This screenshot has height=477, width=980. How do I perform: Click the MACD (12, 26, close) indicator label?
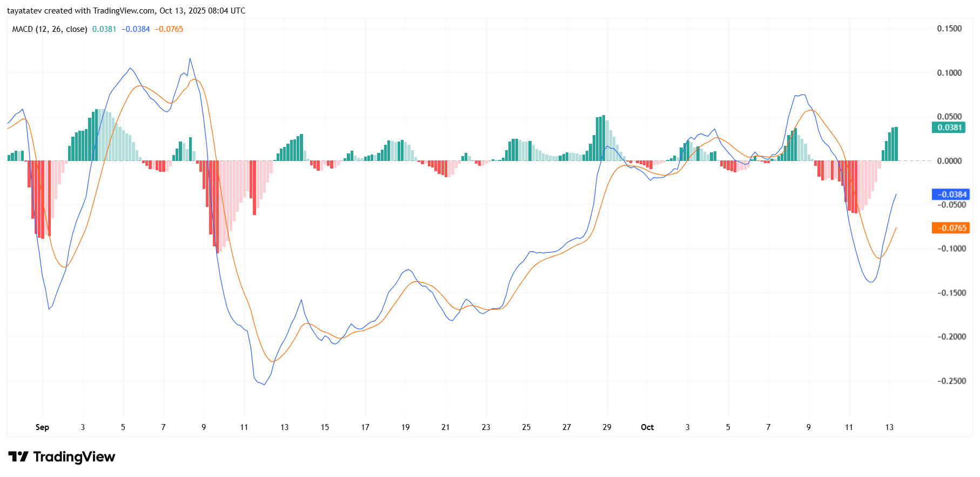[50, 29]
